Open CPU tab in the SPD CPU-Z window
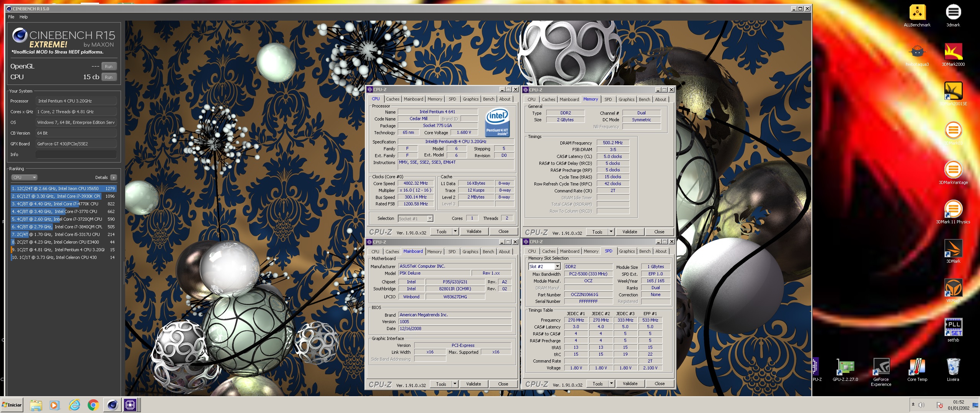 pos(532,251)
